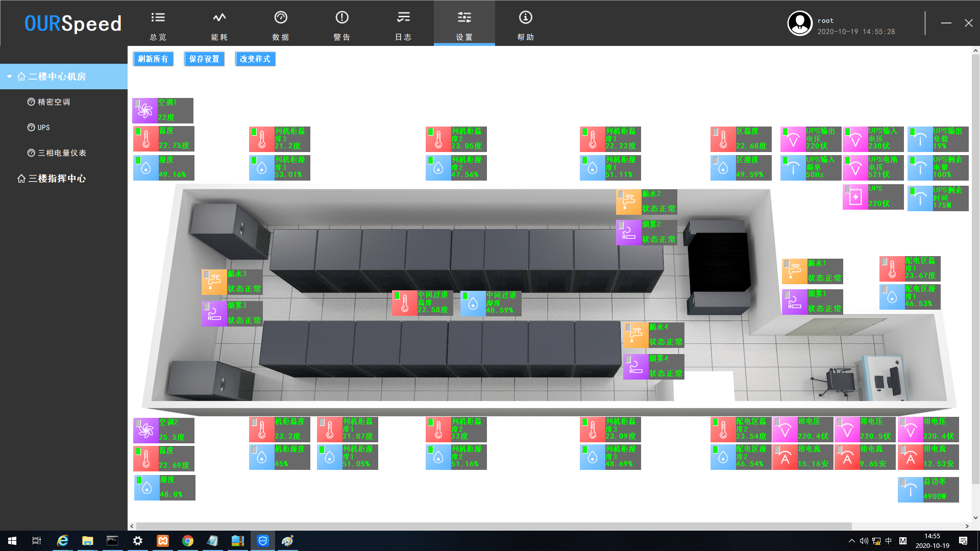The image size is (980, 551).
Task: Click the first 相电流 ammeter icon
Action: (785, 457)
